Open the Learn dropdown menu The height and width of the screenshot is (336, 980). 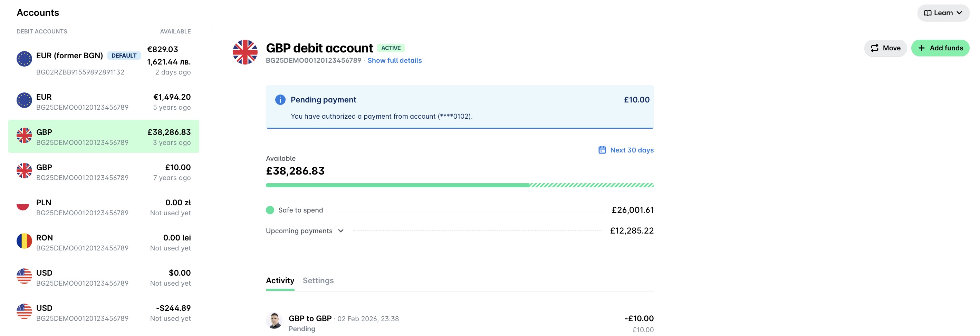(x=943, y=12)
